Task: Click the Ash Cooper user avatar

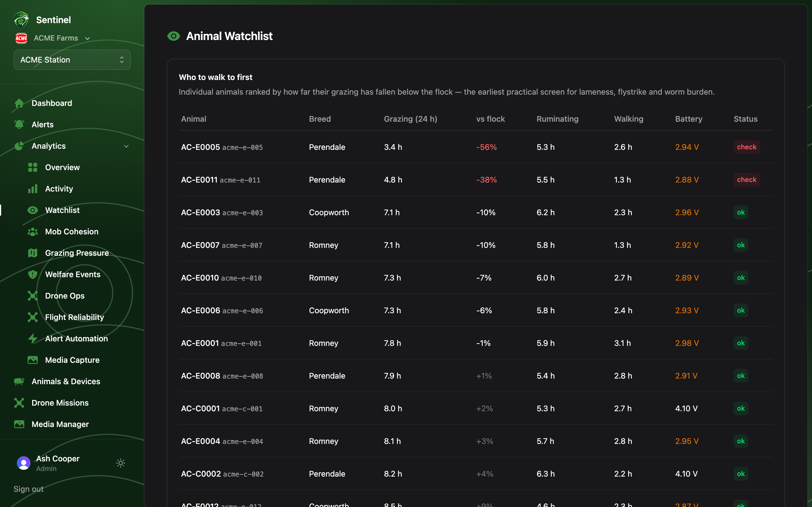Action: [23, 463]
